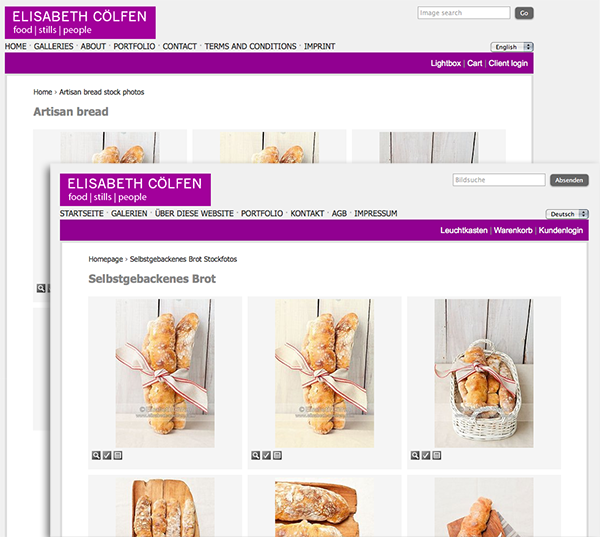Click list icon under first bread photo
This screenshot has height=537, width=600.
pos(118,455)
